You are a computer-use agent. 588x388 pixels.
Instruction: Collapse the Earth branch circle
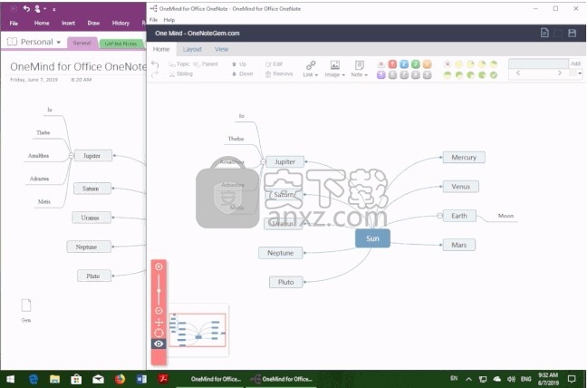439,216
